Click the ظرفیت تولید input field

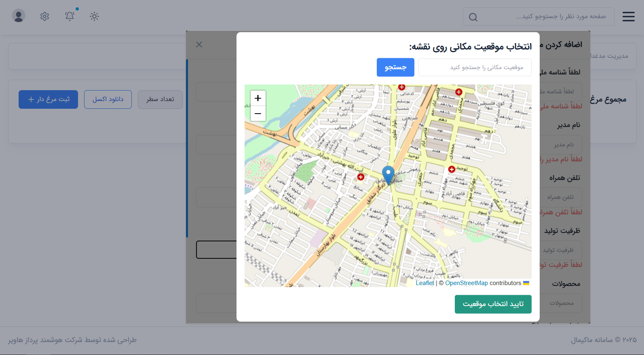(561, 250)
